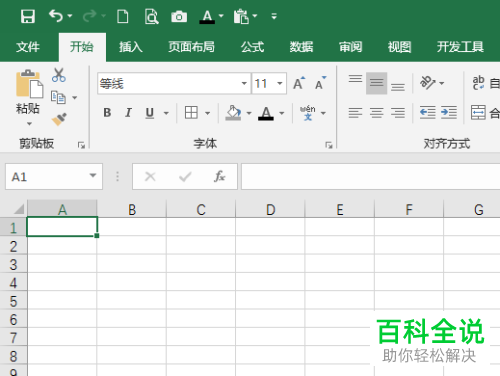
Task: Toggle Underline formatting
Action: point(150,113)
